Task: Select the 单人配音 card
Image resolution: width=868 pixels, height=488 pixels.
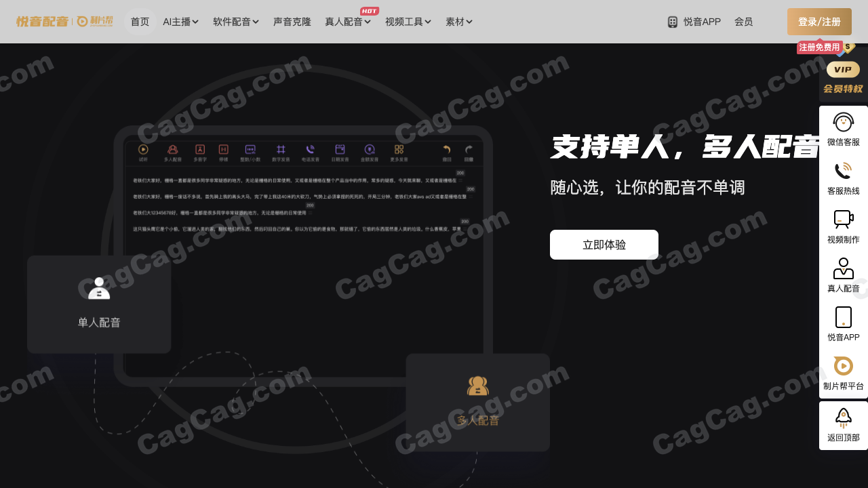Action: [99, 304]
